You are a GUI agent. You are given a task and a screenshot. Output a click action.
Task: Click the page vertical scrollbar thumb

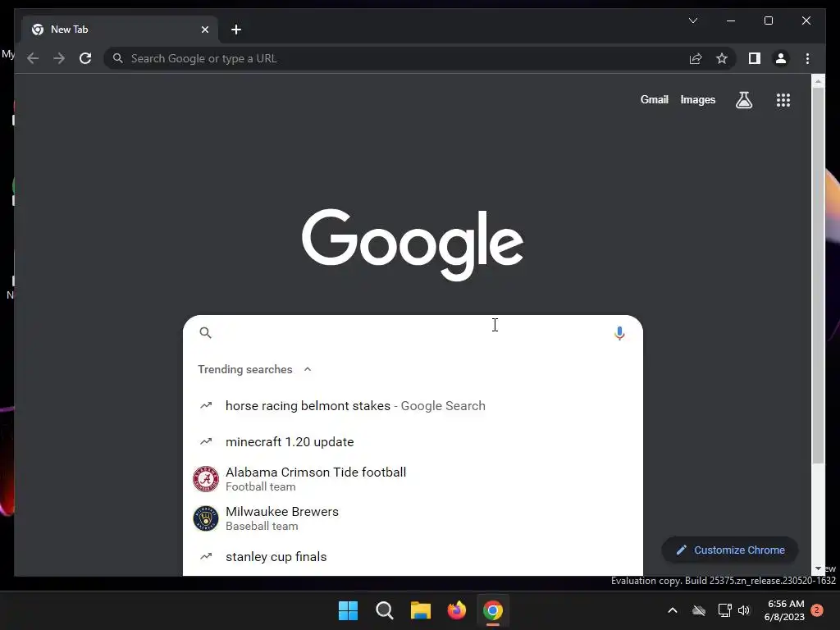click(818, 275)
